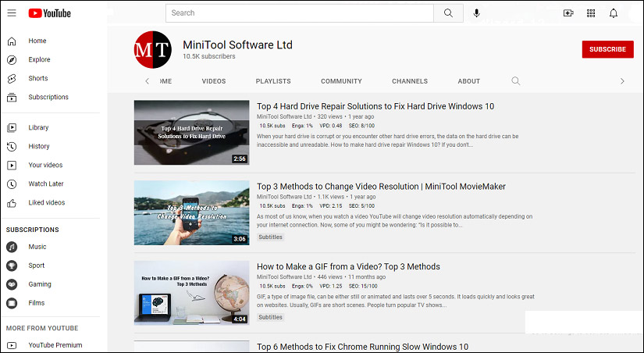
Task: Click channel name under GIF video
Action: [x=284, y=277]
